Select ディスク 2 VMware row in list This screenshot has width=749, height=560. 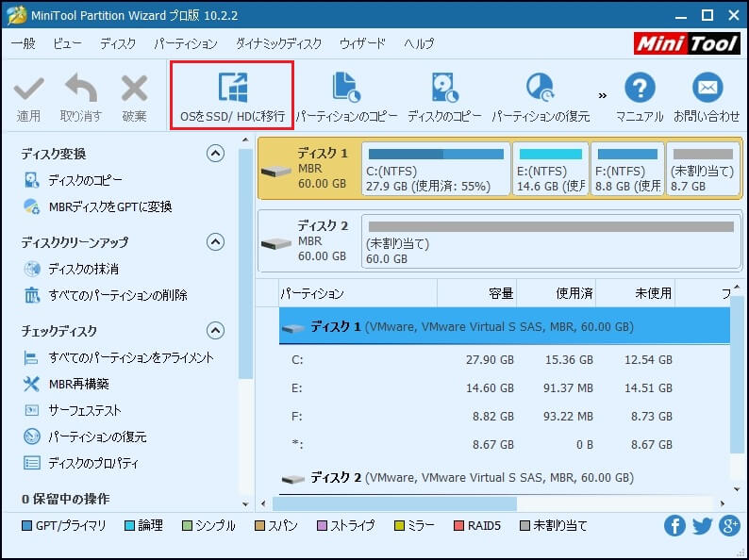[505, 477]
